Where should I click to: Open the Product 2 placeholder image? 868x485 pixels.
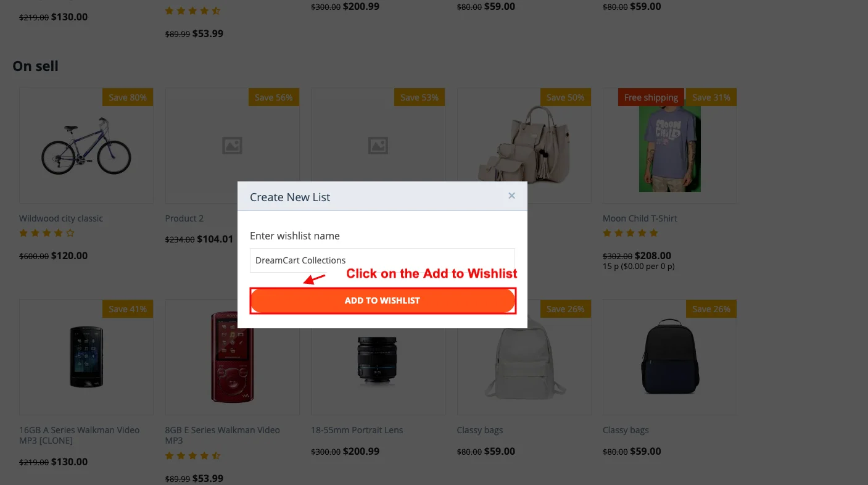point(233,146)
